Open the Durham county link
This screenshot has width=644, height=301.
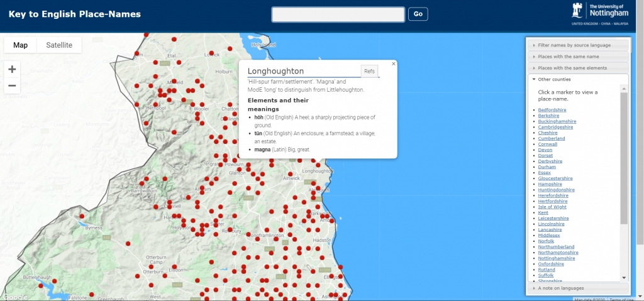547,167
